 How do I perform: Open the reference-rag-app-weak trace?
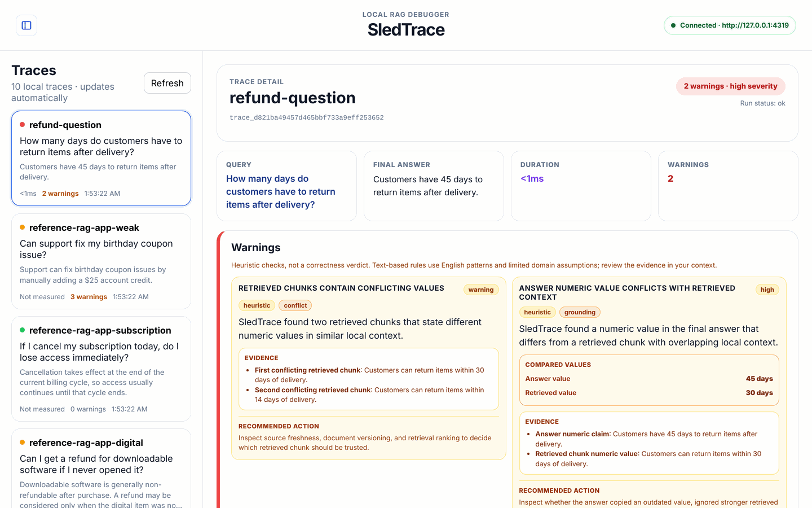click(x=101, y=261)
